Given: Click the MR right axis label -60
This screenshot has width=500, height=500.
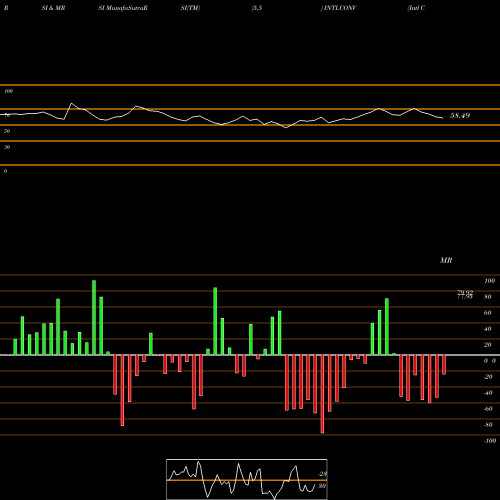Looking at the screenshot, I should tap(488, 409).
